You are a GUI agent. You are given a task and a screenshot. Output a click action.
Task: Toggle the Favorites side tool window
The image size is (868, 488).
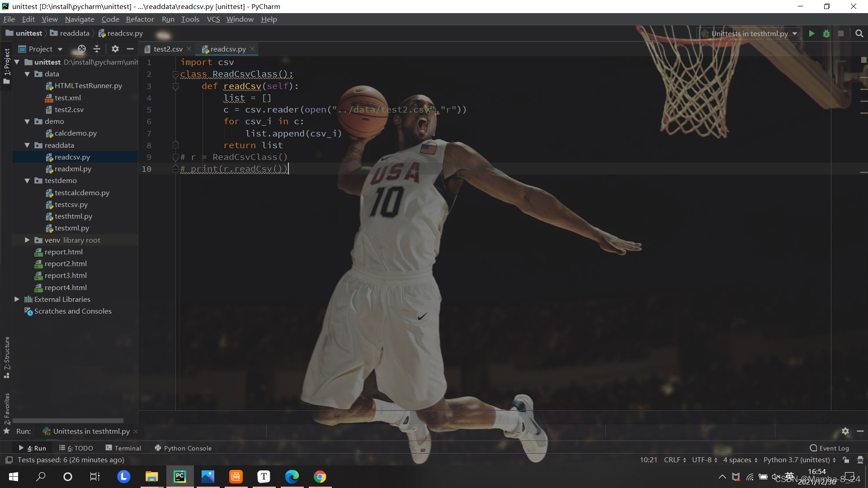[x=7, y=409]
